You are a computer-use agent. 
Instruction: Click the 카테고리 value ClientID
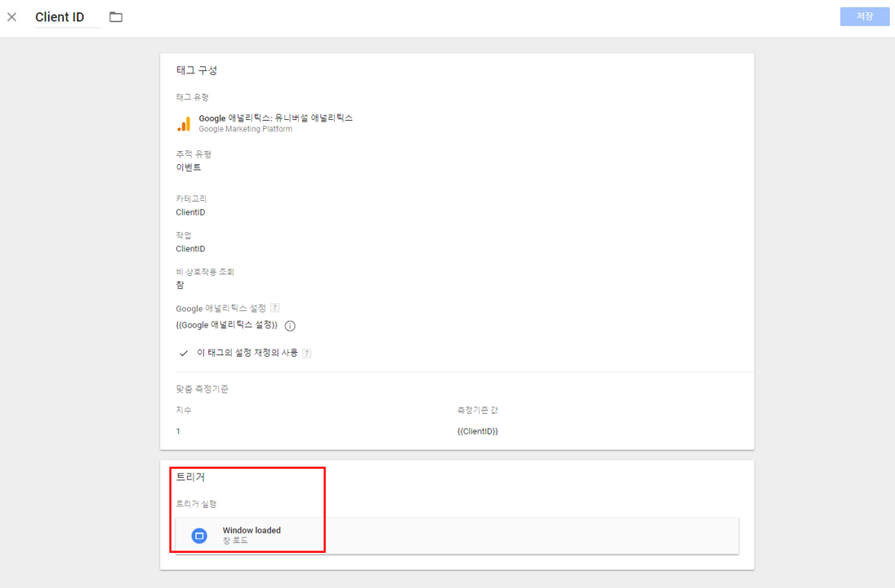[x=190, y=212]
